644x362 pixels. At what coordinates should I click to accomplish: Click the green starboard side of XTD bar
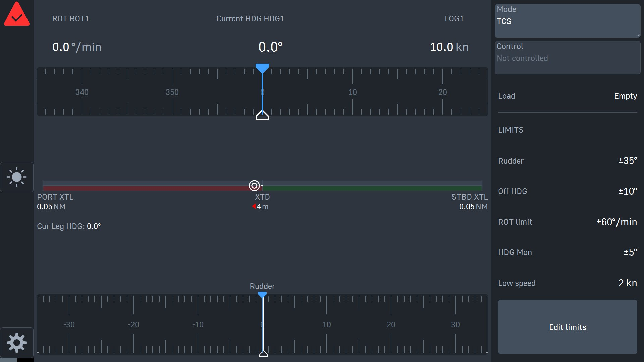pyautogui.click(x=372, y=188)
